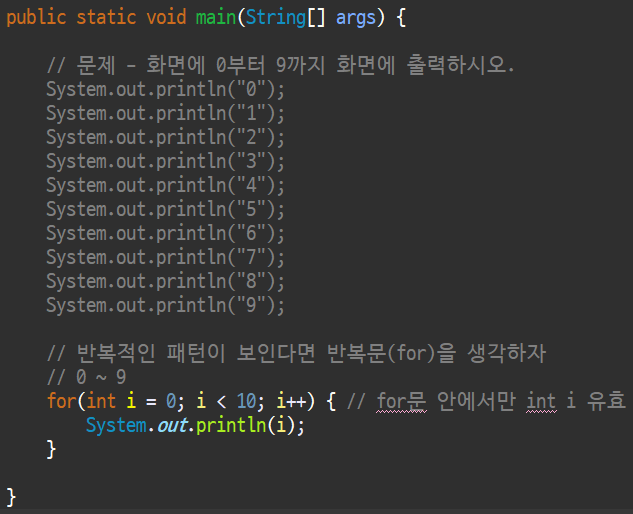Click the line System.out.println("1");

[166, 113]
